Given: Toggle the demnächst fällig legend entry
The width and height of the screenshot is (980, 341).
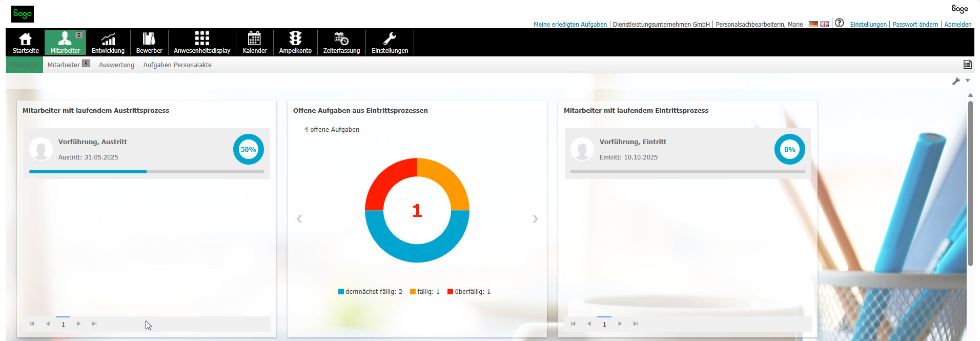Looking at the screenshot, I should coord(370,292).
